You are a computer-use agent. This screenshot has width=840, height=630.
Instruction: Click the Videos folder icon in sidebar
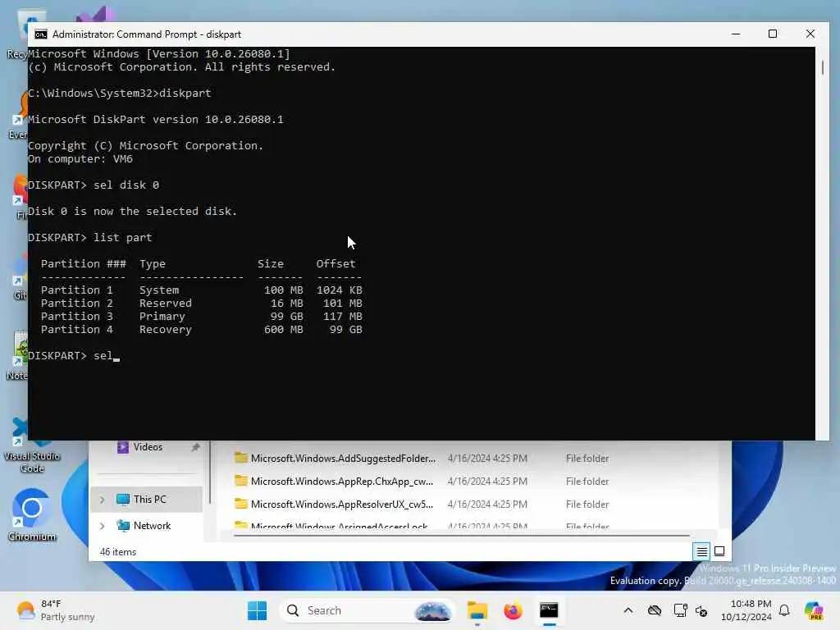pos(123,447)
